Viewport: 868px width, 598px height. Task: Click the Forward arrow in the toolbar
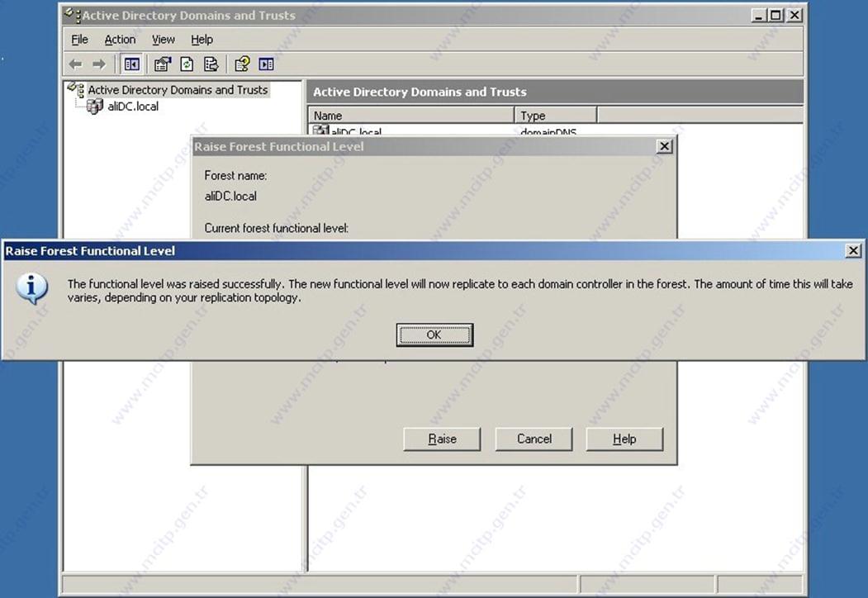click(99, 64)
